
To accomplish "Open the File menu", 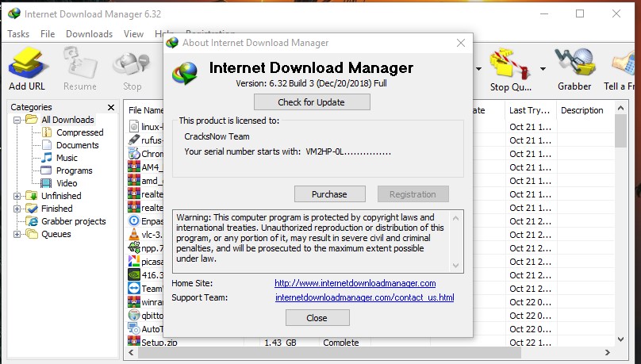I will pyautogui.click(x=48, y=34).
